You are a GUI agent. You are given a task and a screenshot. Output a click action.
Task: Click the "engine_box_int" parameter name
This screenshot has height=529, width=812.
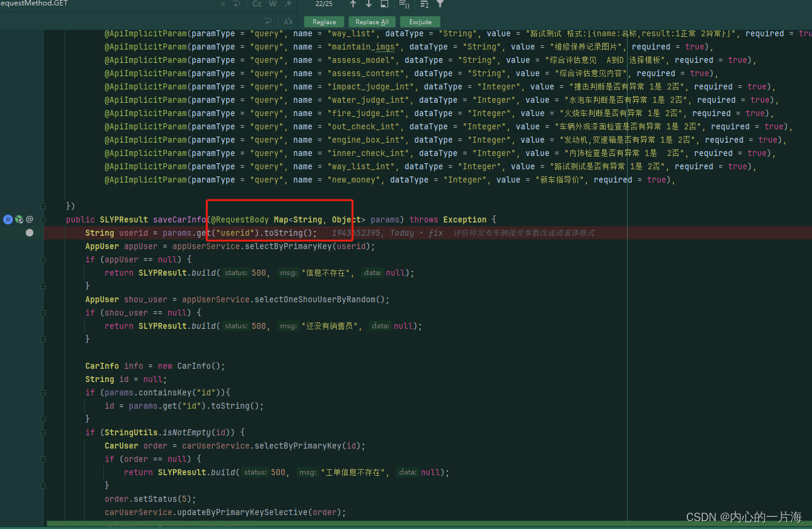pyautogui.click(x=365, y=140)
